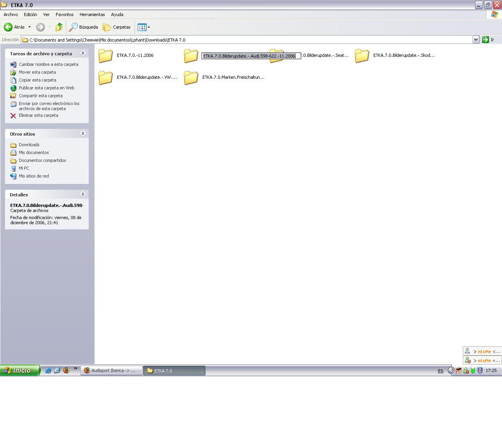The image size is (502, 448).
Task: Click Eliminar esta carpeta
Action: [x=38, y=115]
